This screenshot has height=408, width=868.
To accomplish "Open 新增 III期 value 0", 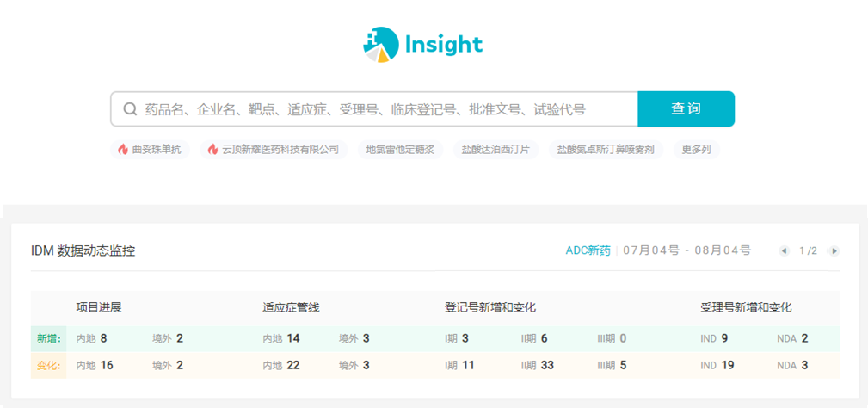I will (624, 338).
